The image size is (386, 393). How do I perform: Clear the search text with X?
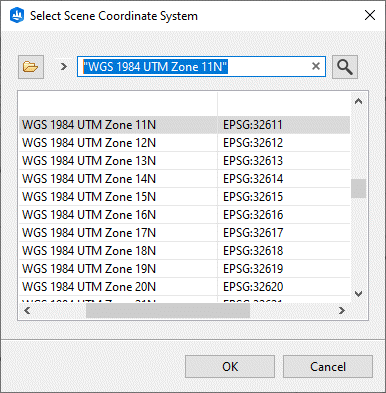pos(316,66)
